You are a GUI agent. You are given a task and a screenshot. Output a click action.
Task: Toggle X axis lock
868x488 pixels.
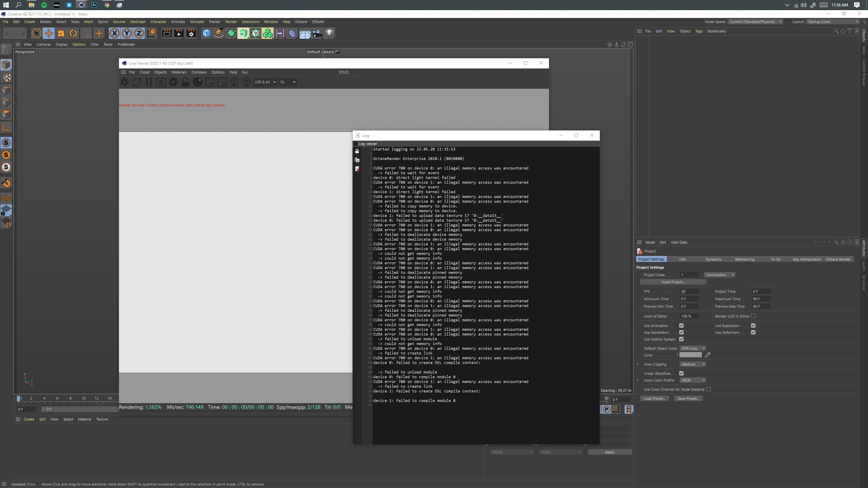tap(115, 33)
